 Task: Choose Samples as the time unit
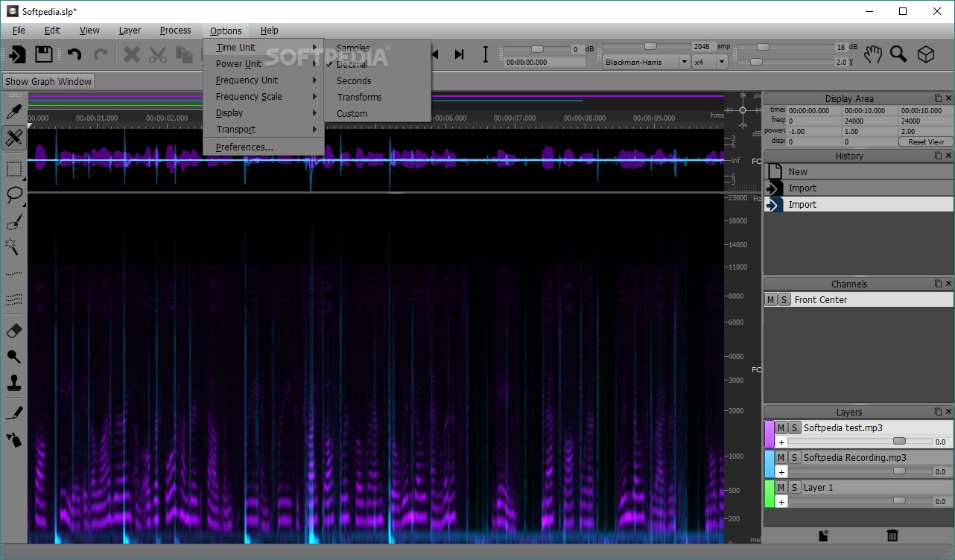[377, 48]
